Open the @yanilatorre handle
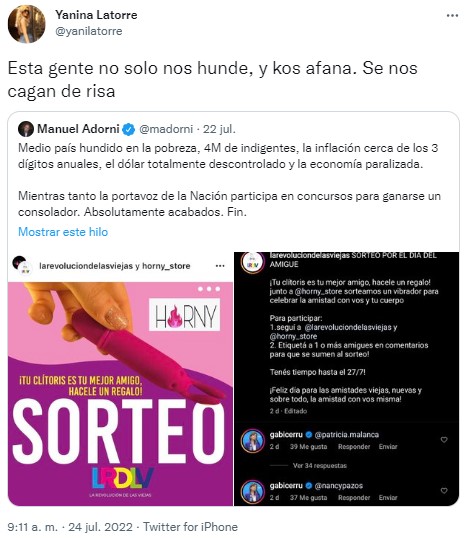Viewport: 467px width, 538px height. click(x=89, y=31)
